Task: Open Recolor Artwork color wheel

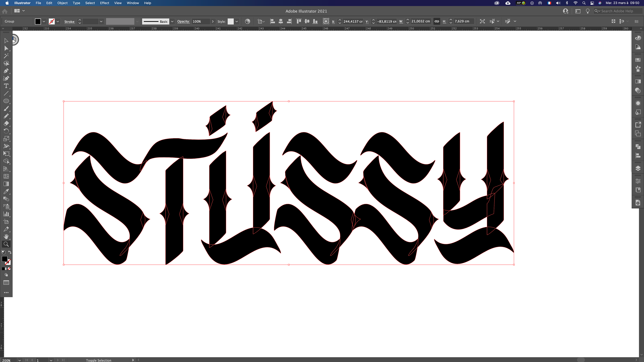Action: tap(248, 21)
